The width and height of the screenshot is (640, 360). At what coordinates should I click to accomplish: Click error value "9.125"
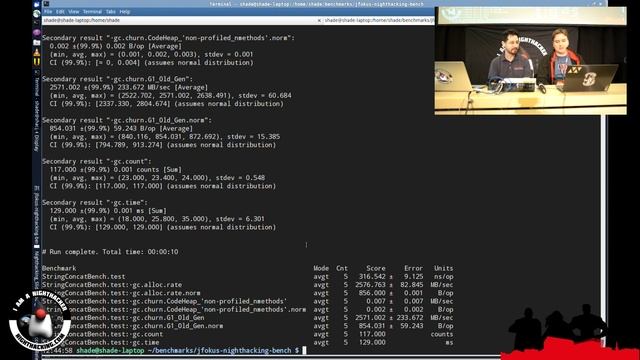pyautogui.click(x=413, y=276)
